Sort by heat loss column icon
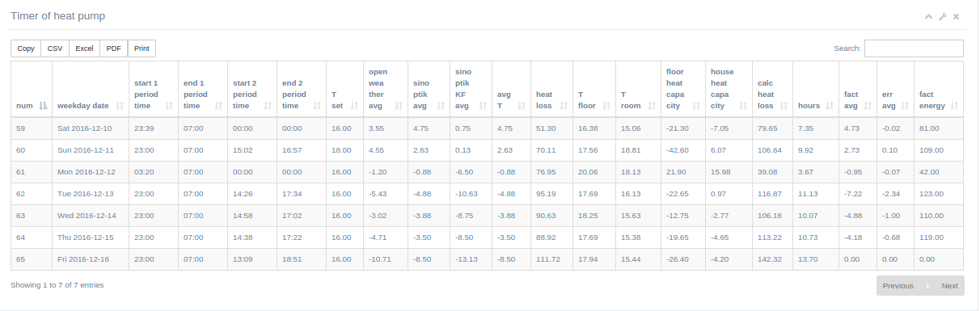This screenshot has height=311, width=980. tap(564, 106)
